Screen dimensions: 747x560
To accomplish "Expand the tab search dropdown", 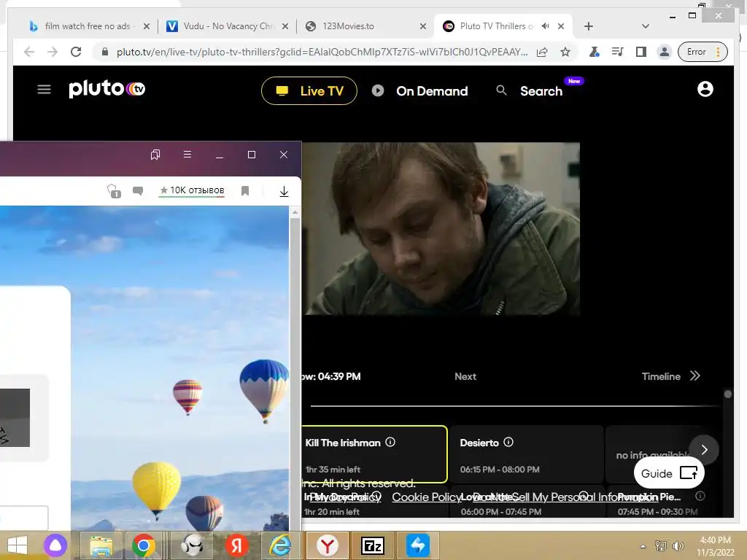I will tap(645, 26).
